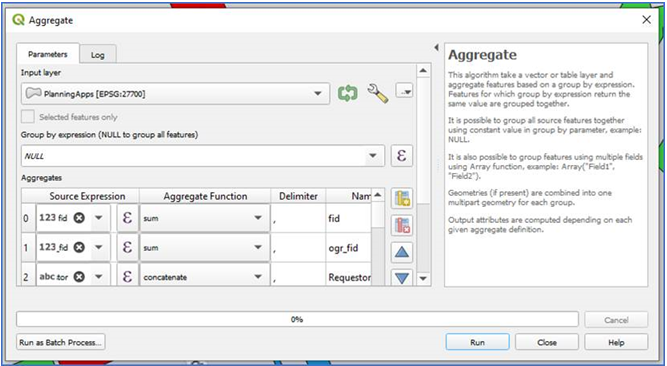Open the concatenate aggregate function dropdown

(205, 277)
